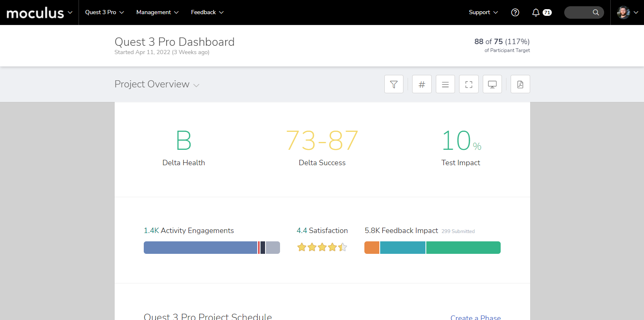Viewport: 644px width, 320px height.
Task: Open the user avatar account menu
Action: point(627,12)
